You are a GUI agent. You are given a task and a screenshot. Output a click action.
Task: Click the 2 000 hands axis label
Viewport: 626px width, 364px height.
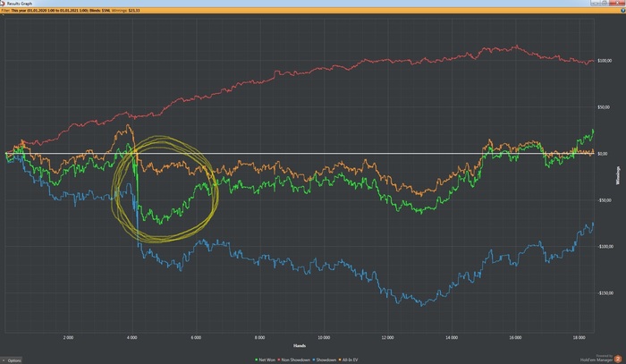tap(68, 338)
